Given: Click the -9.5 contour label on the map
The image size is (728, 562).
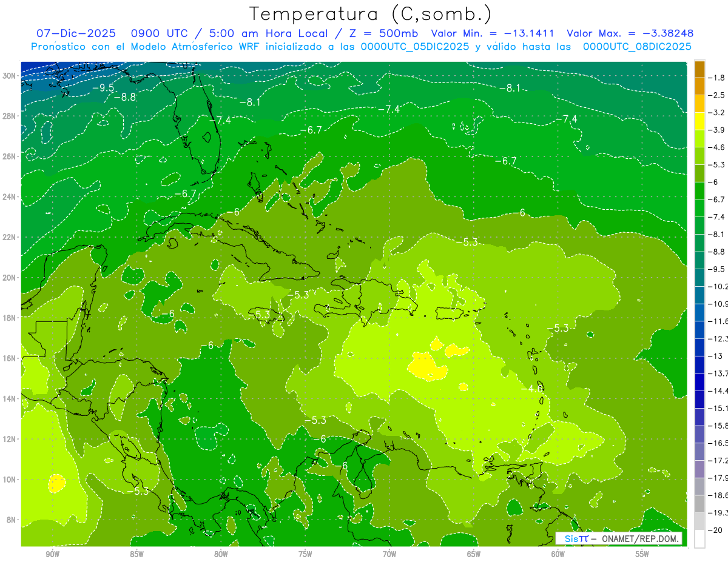Looking at the screenshot, I should tap(103, 88).
